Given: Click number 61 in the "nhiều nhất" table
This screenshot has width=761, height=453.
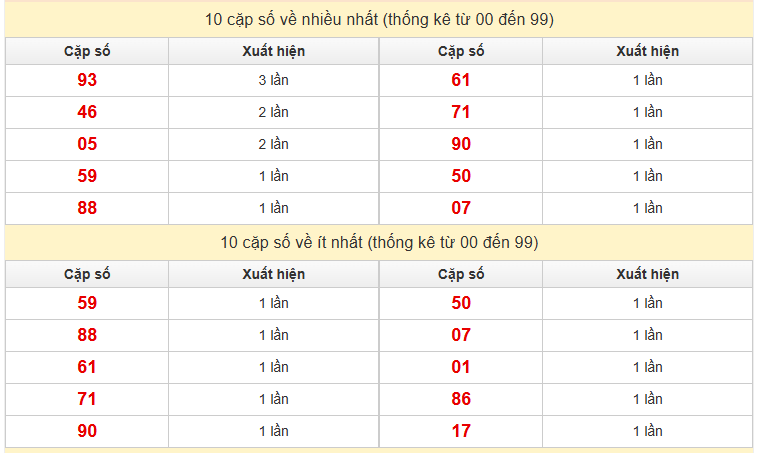Looking at the screenshot, I should click(x=461, y=80).
